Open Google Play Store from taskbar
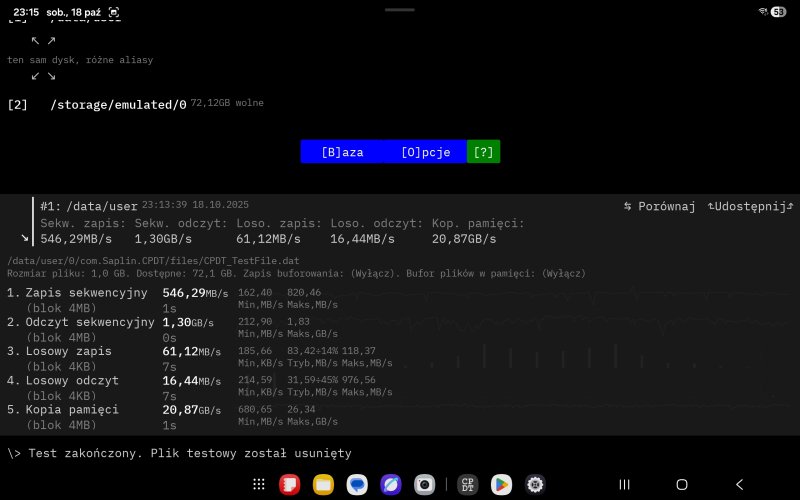800x500 pixels. pyautogui.click(x=501, y=484)
